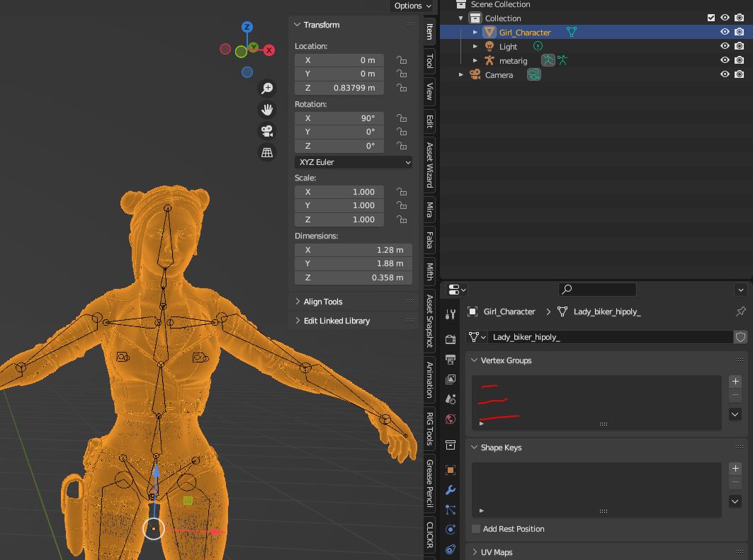Open the Tool settings properties tab icon
The width and height of the screenshot is (753, 560).
[x=451, y=314]
